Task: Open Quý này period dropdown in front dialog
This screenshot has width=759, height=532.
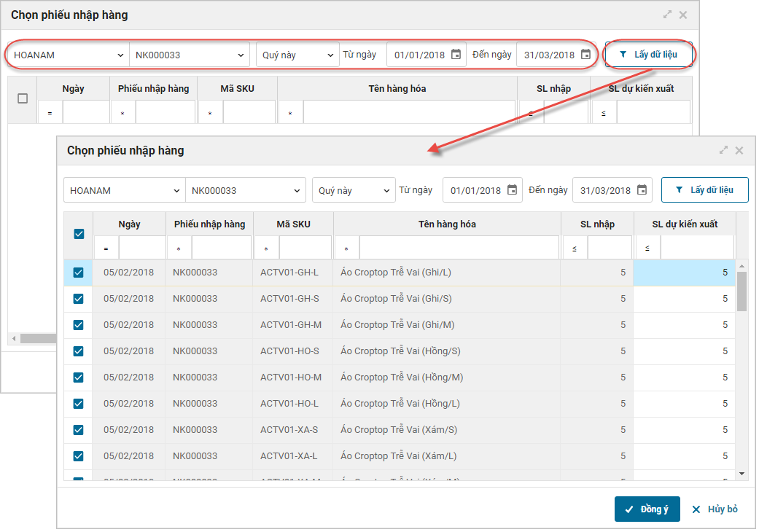Action: coord(387,190)
